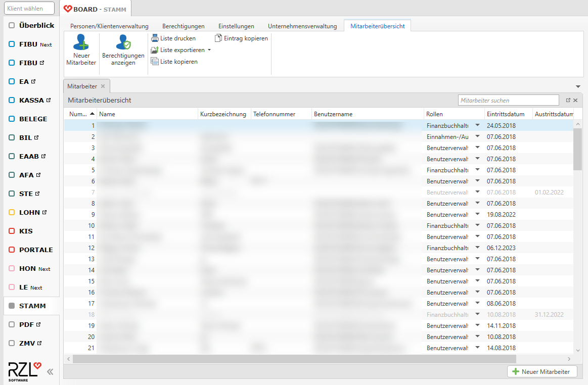
Task: Click the horizontal scrollbar of the table
Action: click(x=293, y=359)
